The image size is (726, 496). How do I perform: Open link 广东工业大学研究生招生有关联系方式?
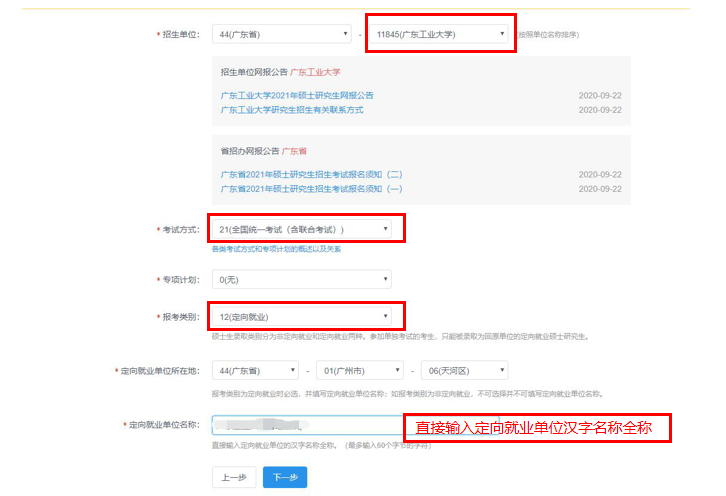point(292,109)
